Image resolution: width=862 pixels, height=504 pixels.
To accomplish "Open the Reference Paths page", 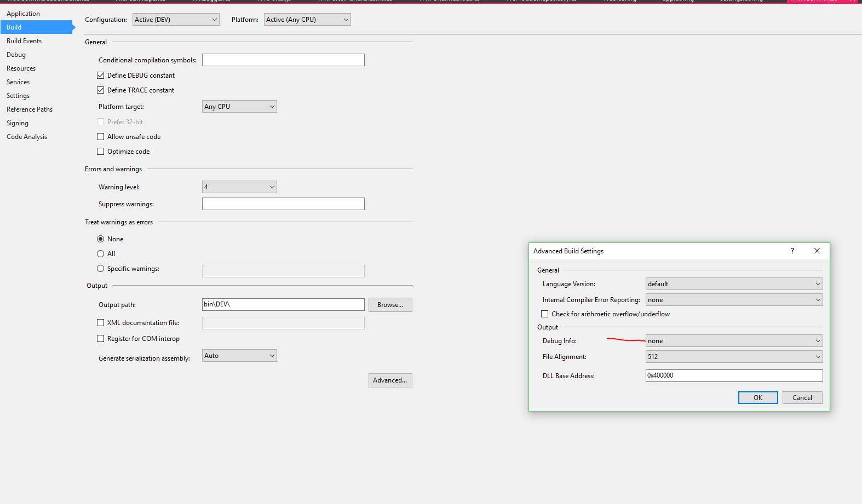I will coord(30,109).
